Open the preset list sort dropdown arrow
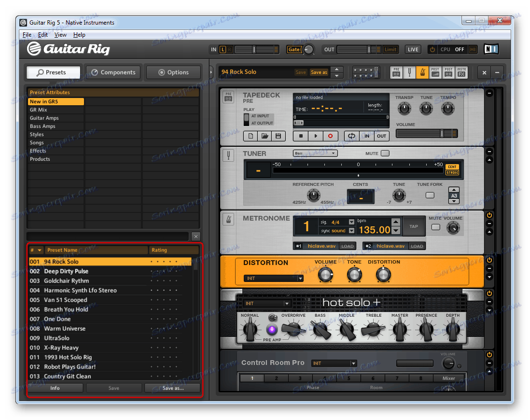 (40, 250)
